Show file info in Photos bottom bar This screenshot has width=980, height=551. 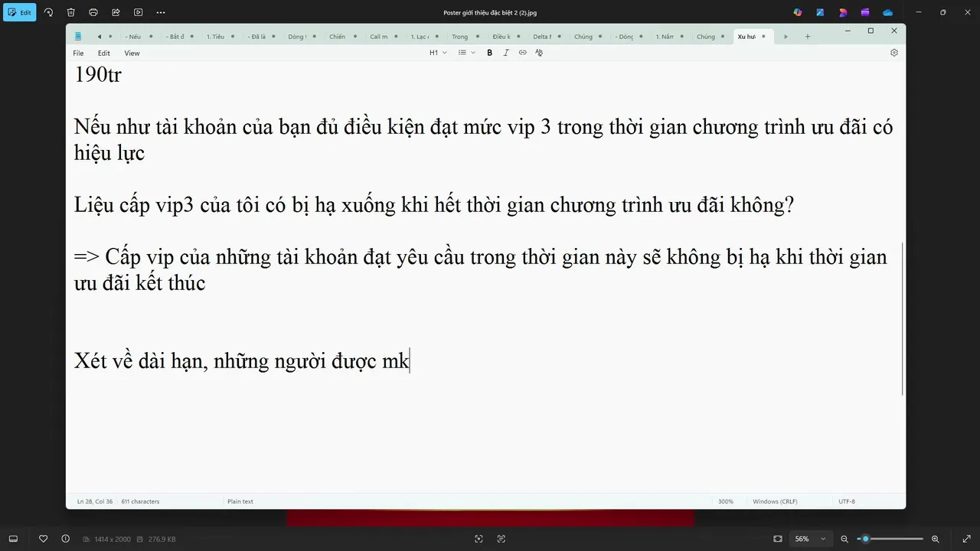coord(65,539)
